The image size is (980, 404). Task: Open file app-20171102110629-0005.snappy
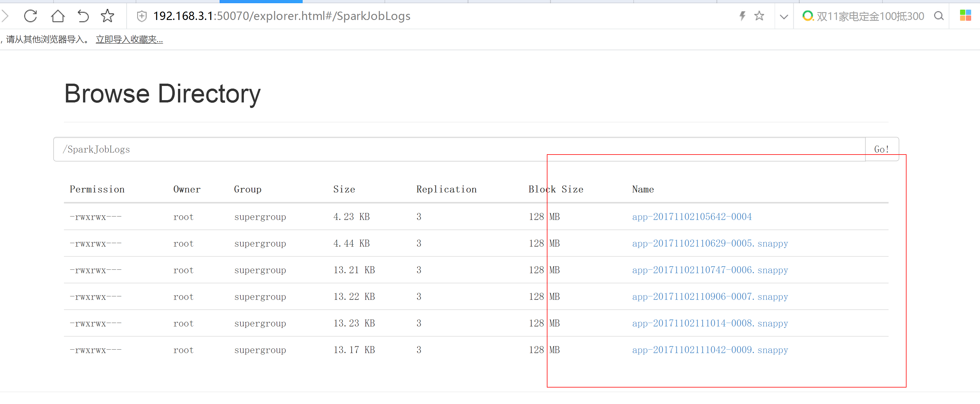710,243
